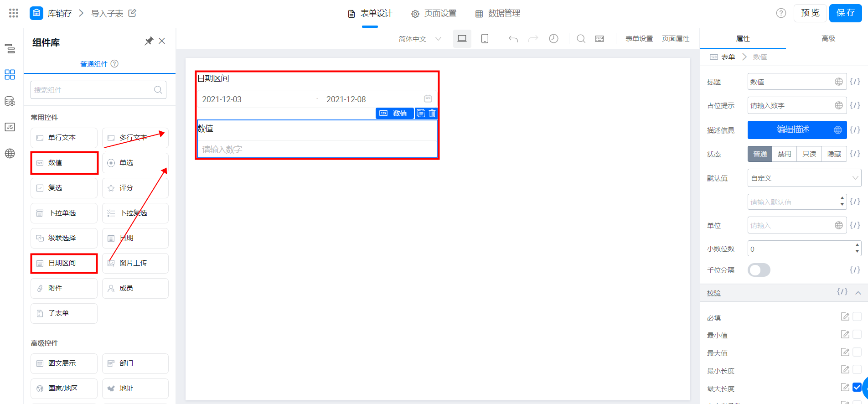Click help icon next to 普通组件
Image resolution: width=868 pixels, height=404 pixels.
pyautogui.click(x=115, y=64)
